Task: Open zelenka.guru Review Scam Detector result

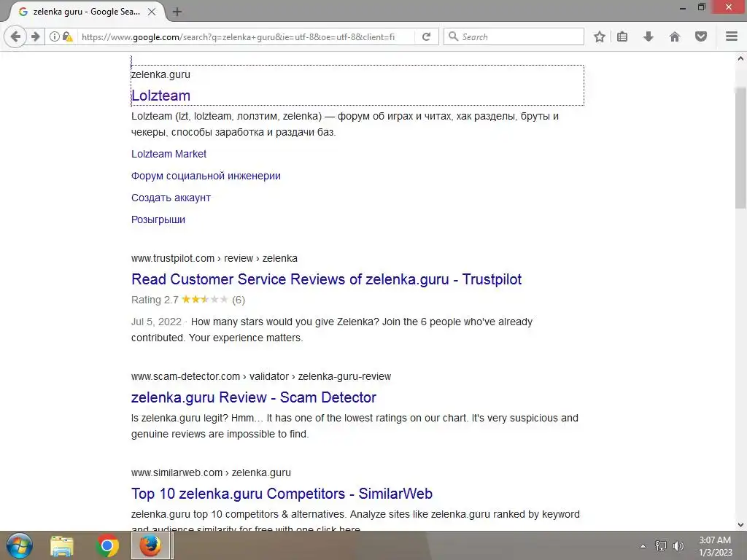Action: pos(253,397)
